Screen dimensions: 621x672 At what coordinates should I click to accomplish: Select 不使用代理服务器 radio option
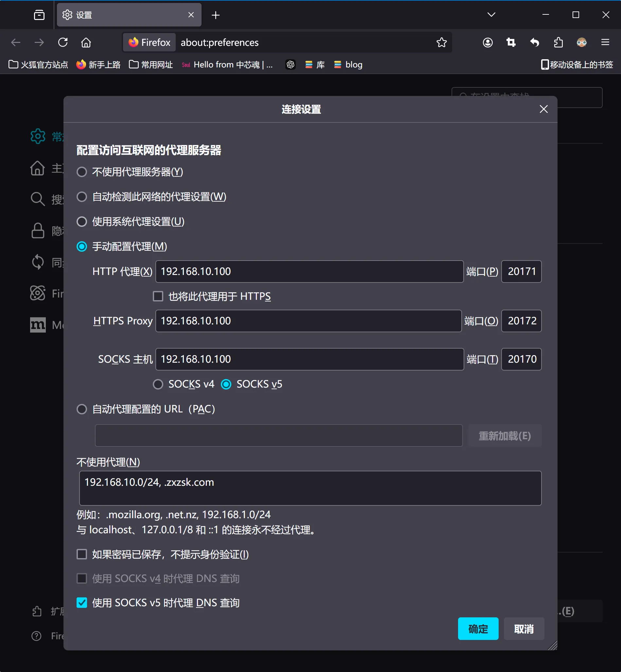tap(82, 172)
